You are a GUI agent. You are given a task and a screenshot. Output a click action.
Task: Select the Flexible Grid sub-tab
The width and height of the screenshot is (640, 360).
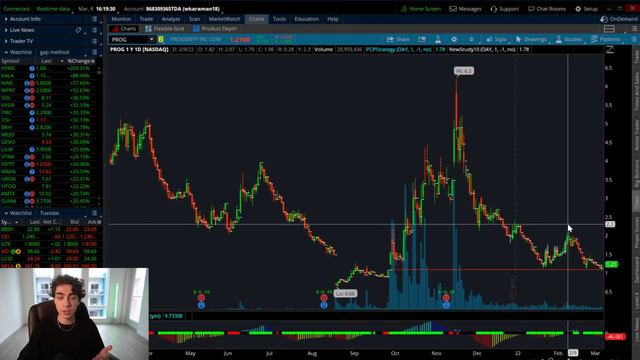(164, 29)
